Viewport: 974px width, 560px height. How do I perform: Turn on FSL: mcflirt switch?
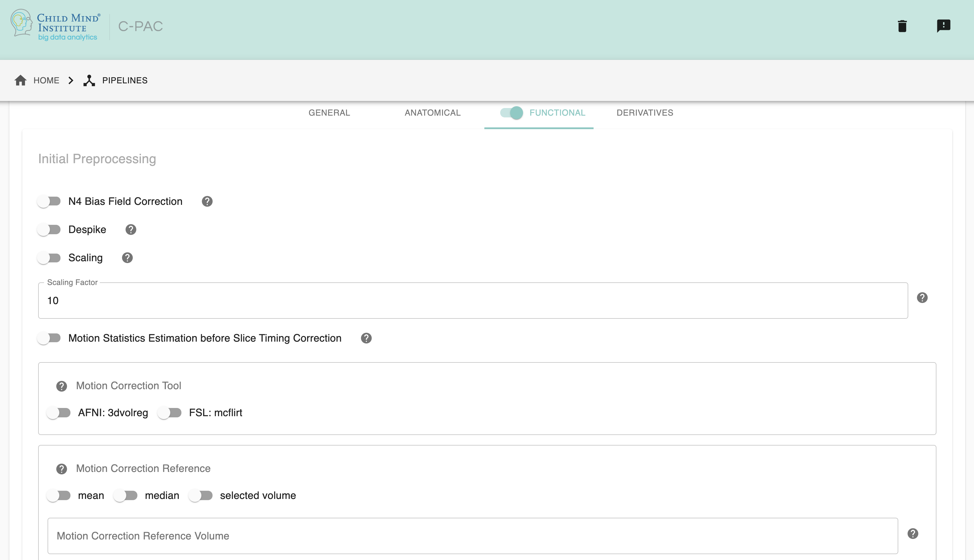pyautogui.click(x=170, y=413)
